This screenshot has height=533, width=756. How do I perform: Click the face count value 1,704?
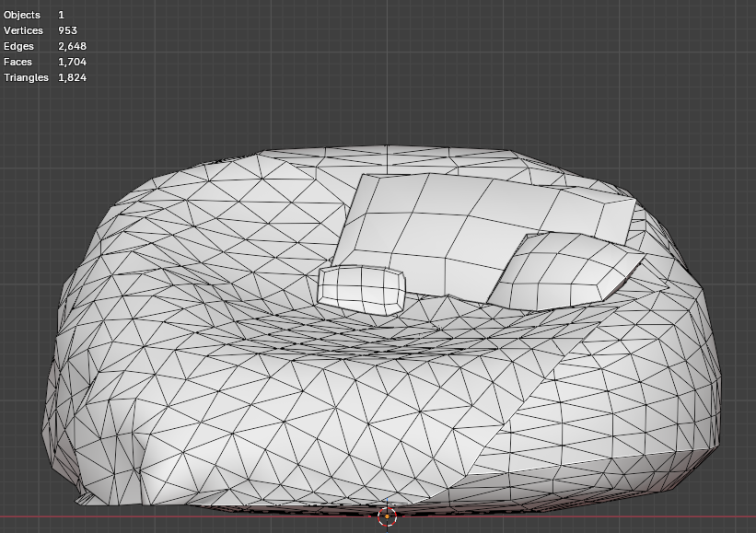72,62
